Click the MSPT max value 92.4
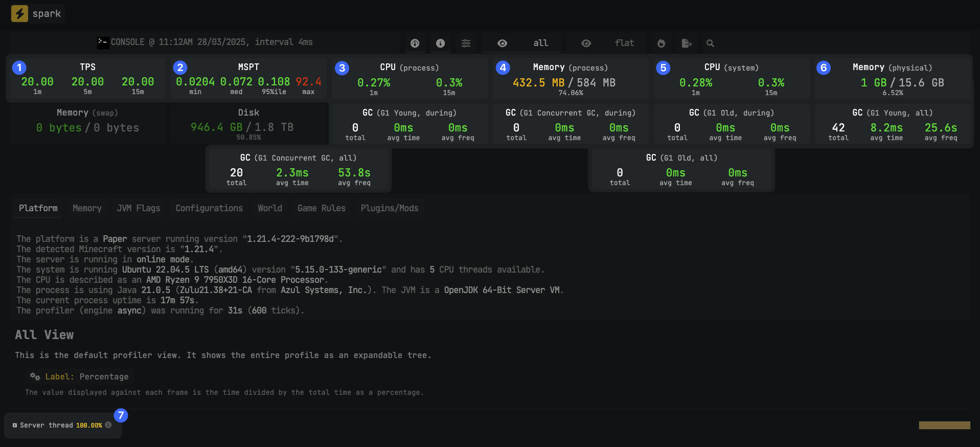 [308, 82]
